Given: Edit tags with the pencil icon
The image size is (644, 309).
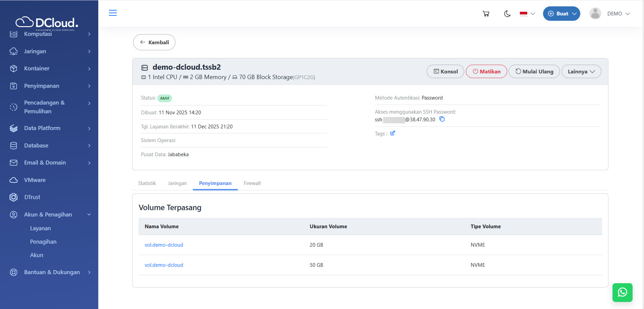Looking at the screenshot, I should click(x=392, y=133).
